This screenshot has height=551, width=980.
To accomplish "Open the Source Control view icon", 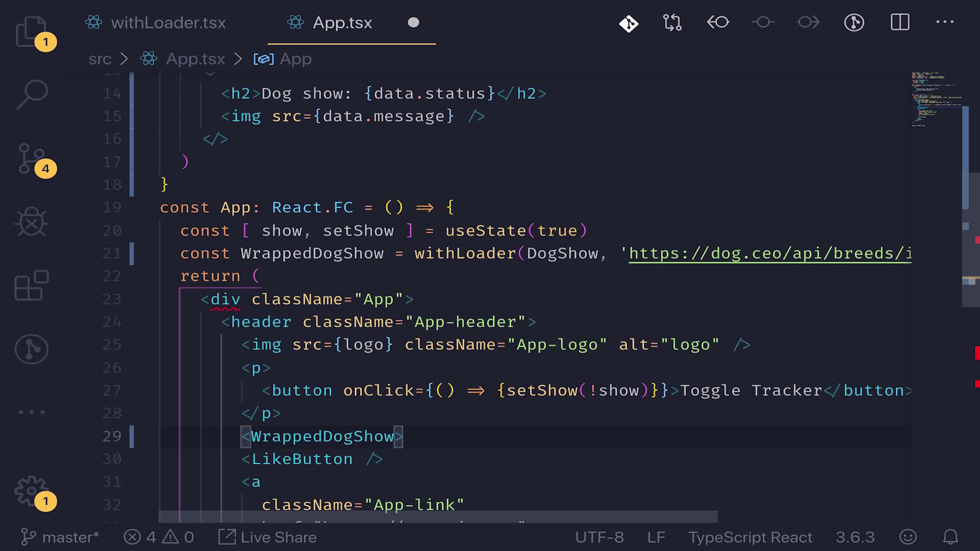I will point(32,159).
